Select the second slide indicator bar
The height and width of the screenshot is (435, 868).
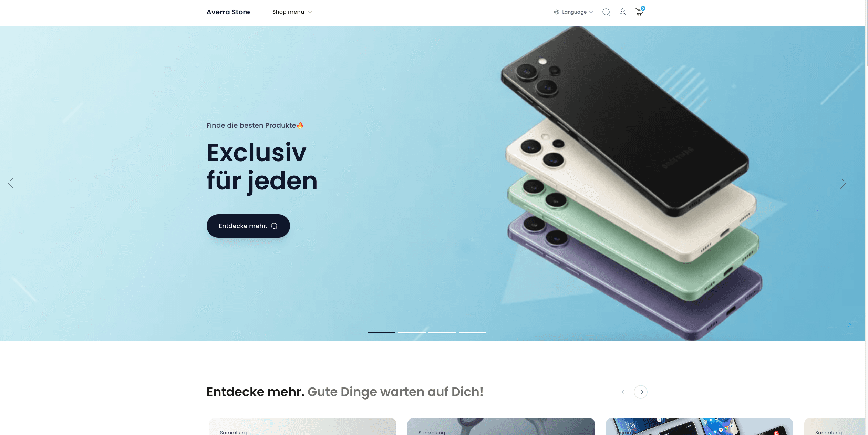coord(412,332)
